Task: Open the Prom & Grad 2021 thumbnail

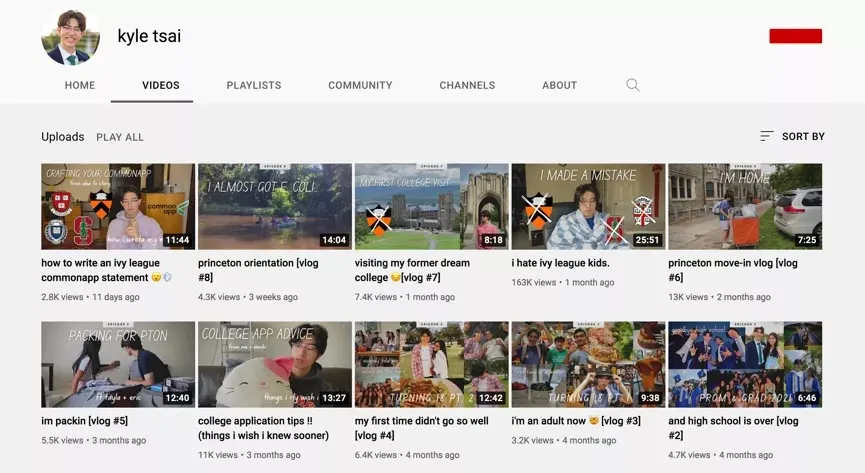Action: click(x=745, y=364)
